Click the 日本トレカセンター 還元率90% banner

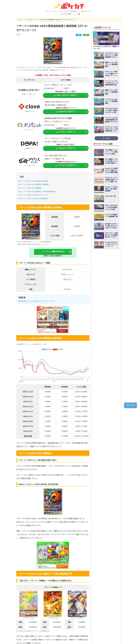pos(53,555)
